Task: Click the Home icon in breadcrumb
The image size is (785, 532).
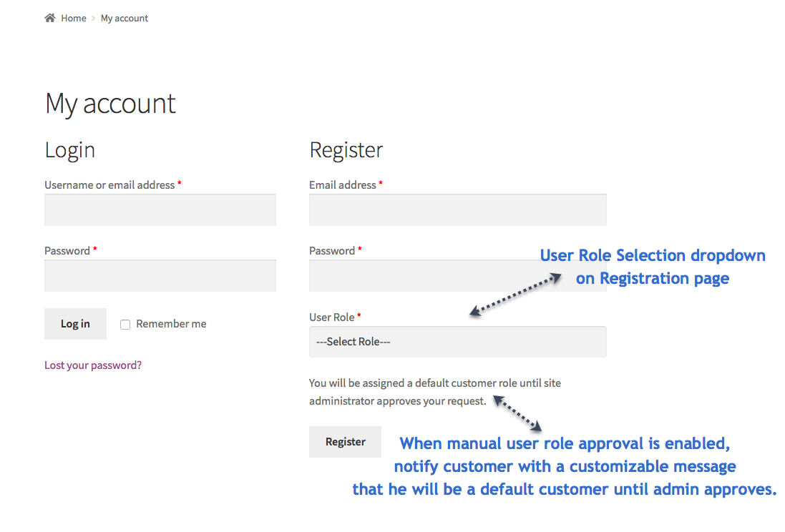Action: 49,18
